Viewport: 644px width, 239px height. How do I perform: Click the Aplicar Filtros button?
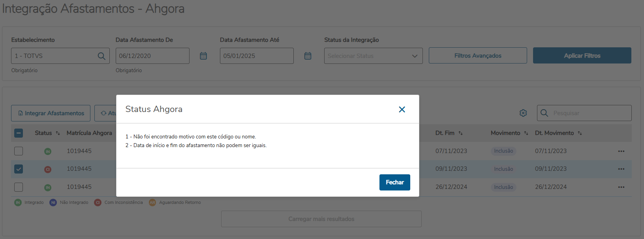point(582,56)
